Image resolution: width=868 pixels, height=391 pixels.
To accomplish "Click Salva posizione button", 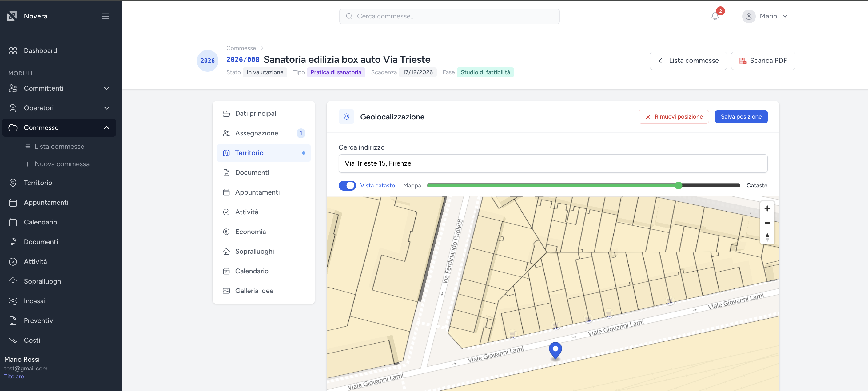I will [741, 117].
